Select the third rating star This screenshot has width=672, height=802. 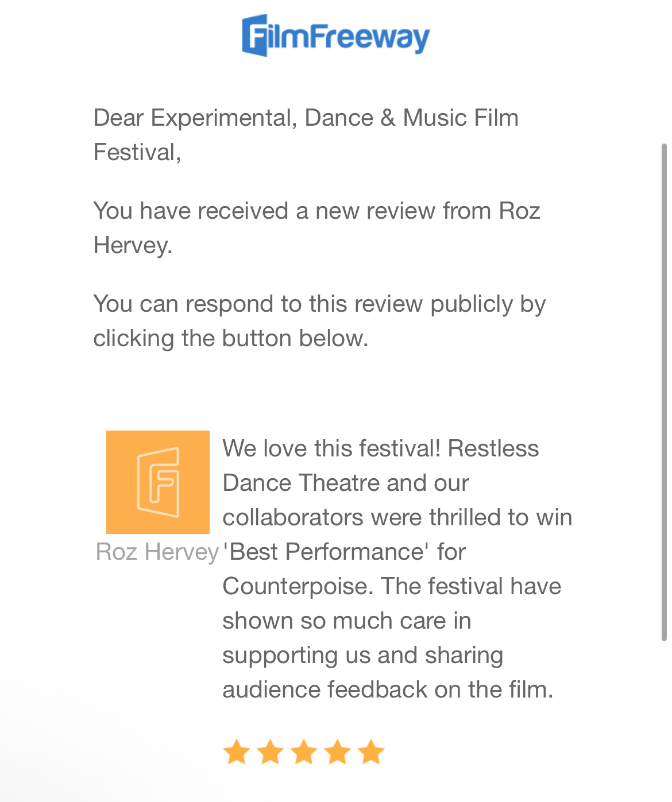(304, 752)
